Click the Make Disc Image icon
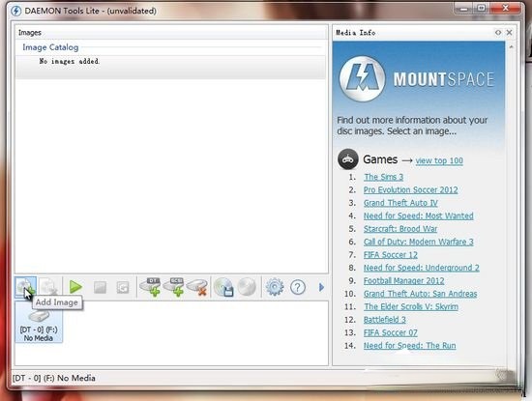The height and width of the screenshot is (401, 532). click(224, 287)
